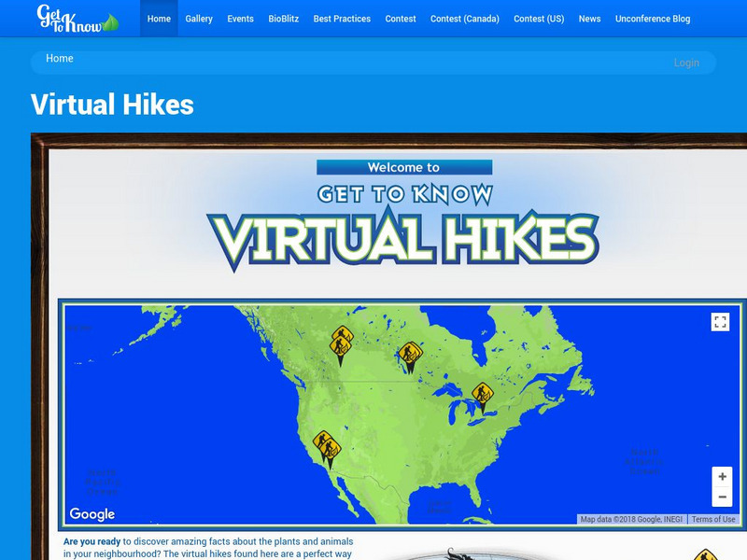This screenshot has width=747, height=560.
Task: Click the Google logo on the map
Action: 92,514
